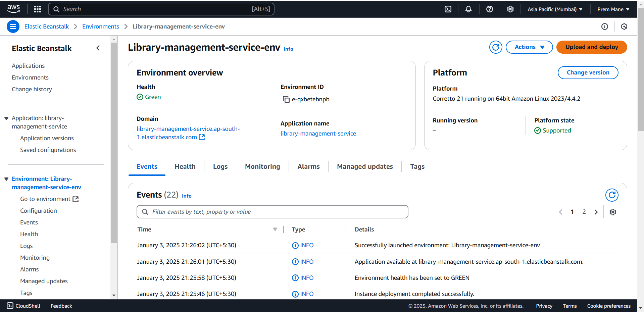Open Terms link in footer

coord(569,306)
